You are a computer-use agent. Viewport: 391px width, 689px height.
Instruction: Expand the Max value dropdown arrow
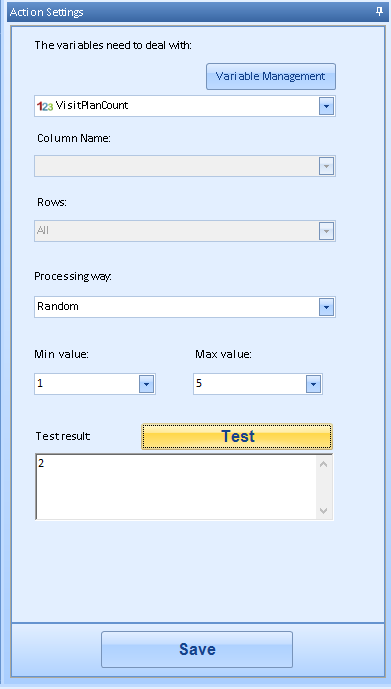313,384
